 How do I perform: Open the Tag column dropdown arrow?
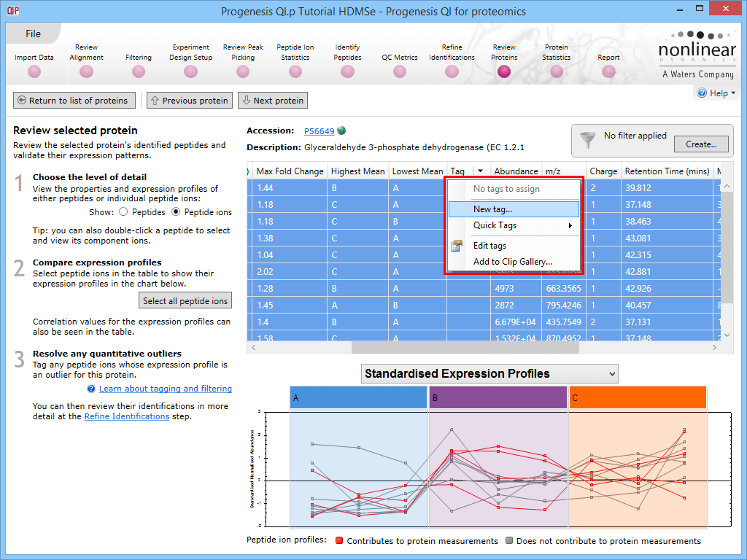(x=480, y=171)
